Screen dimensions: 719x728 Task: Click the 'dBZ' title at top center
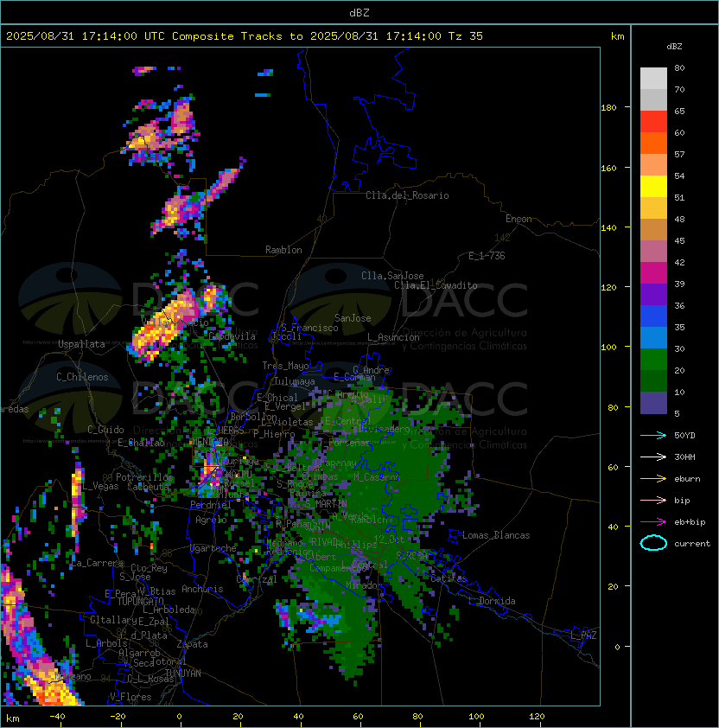click(x=359, y=12)
